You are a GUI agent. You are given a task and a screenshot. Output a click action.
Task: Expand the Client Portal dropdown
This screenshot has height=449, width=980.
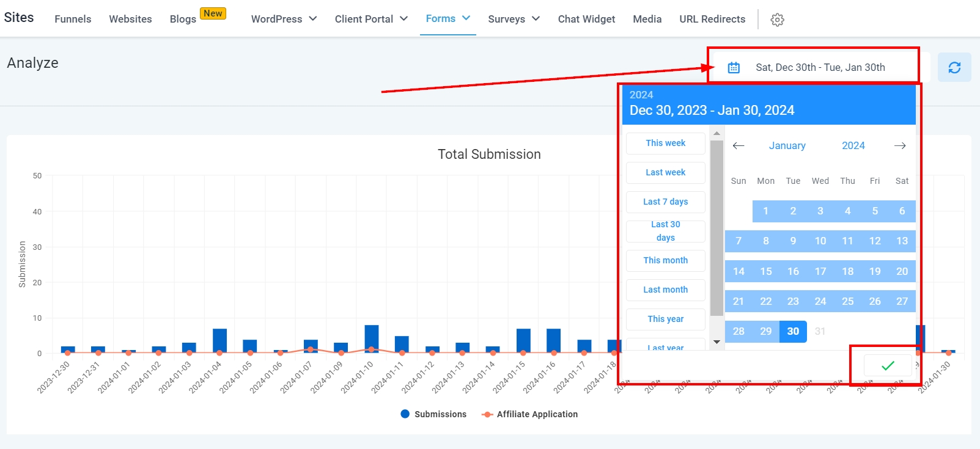(370, 19)
